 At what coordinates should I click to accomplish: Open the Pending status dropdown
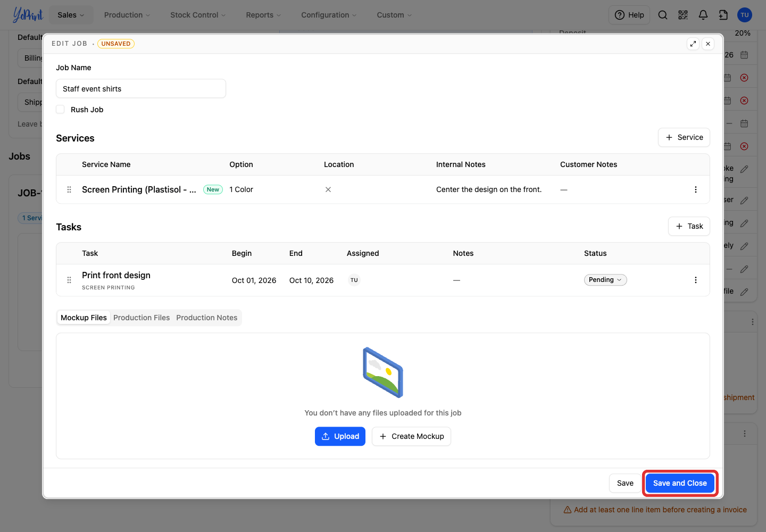(605, 280)
